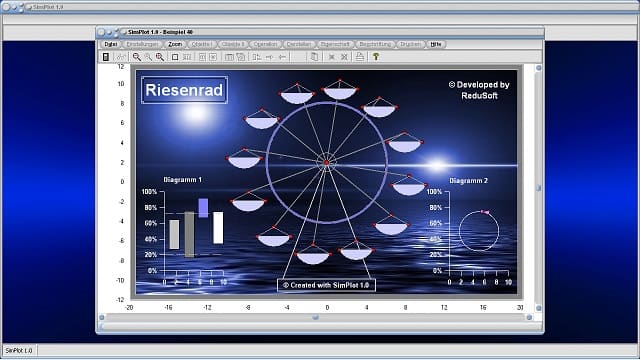Click the SimPlot 1.0 taskbar button
Viewport: 640px width, 360px height.
[19, 351]
